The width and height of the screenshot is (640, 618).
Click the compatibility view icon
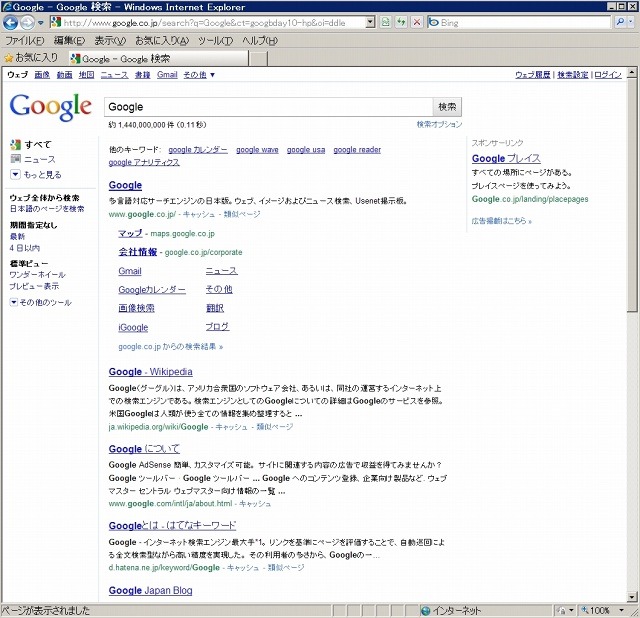(x=385, y=22)
